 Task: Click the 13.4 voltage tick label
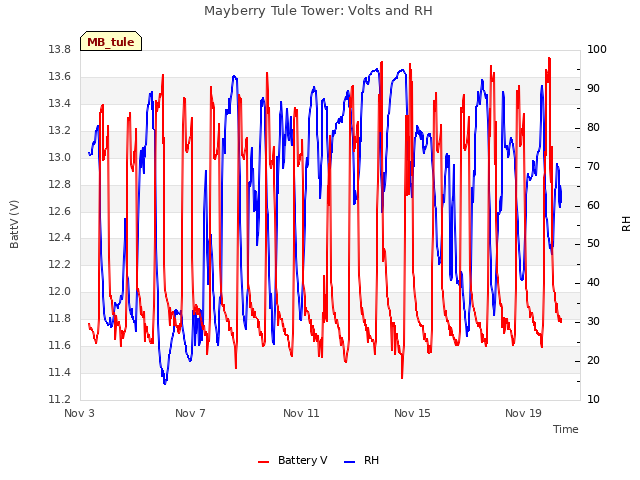click(60, 104)
